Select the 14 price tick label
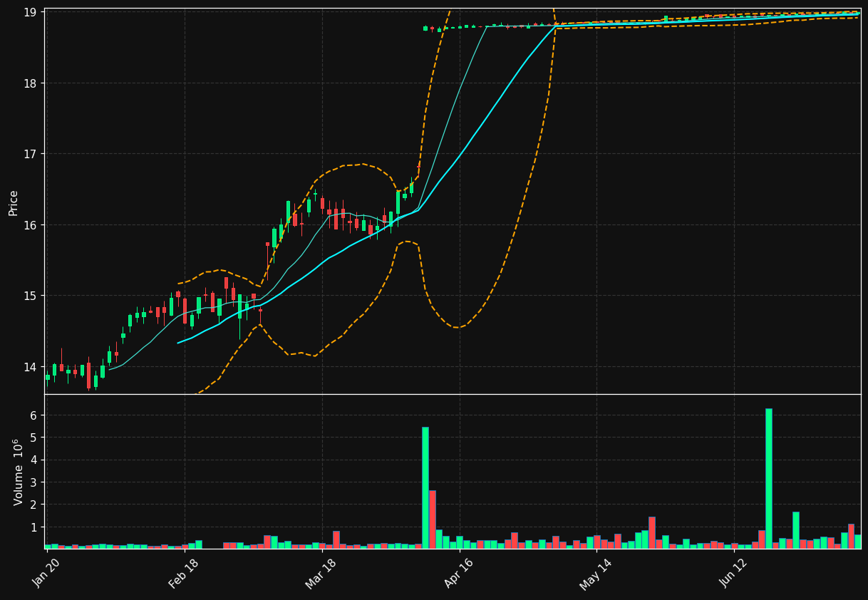The image size is (868, 600). 29,367
